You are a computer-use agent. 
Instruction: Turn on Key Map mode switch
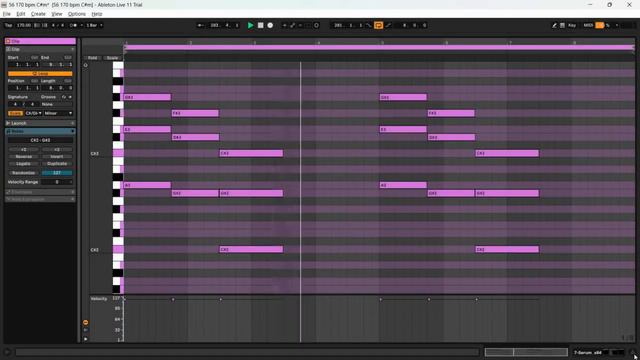(572, 25)
